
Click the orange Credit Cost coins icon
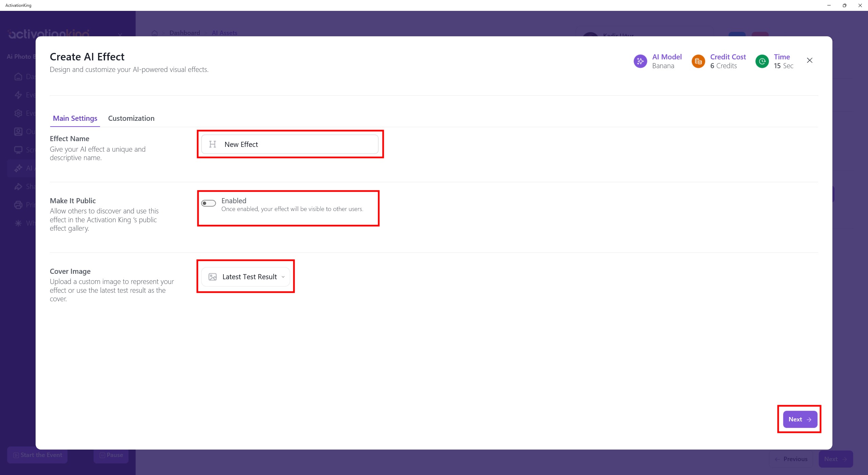click(698, 61)
